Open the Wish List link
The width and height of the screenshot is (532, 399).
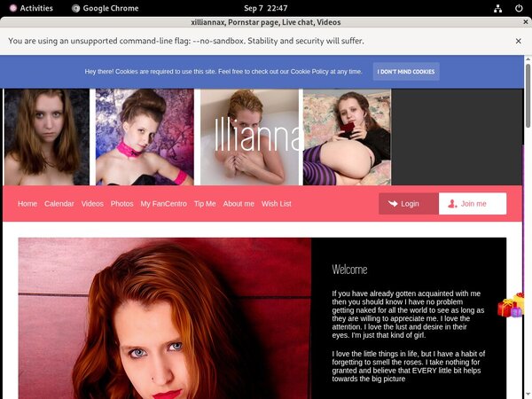(276, 204)
